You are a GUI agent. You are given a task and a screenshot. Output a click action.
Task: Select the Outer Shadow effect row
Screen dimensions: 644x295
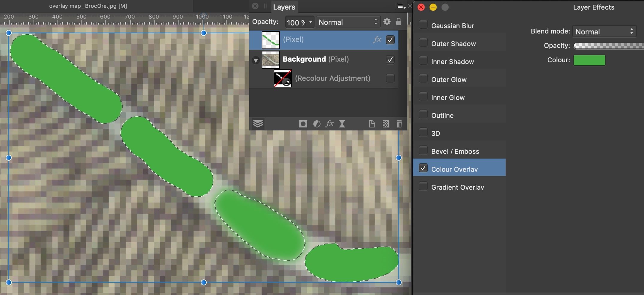tap(453, 43)
